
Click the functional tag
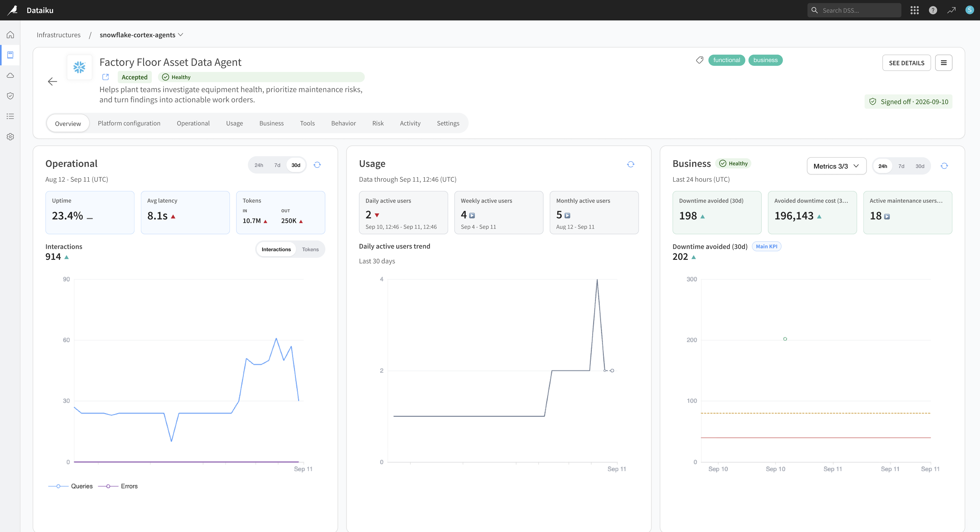[727, 60]
